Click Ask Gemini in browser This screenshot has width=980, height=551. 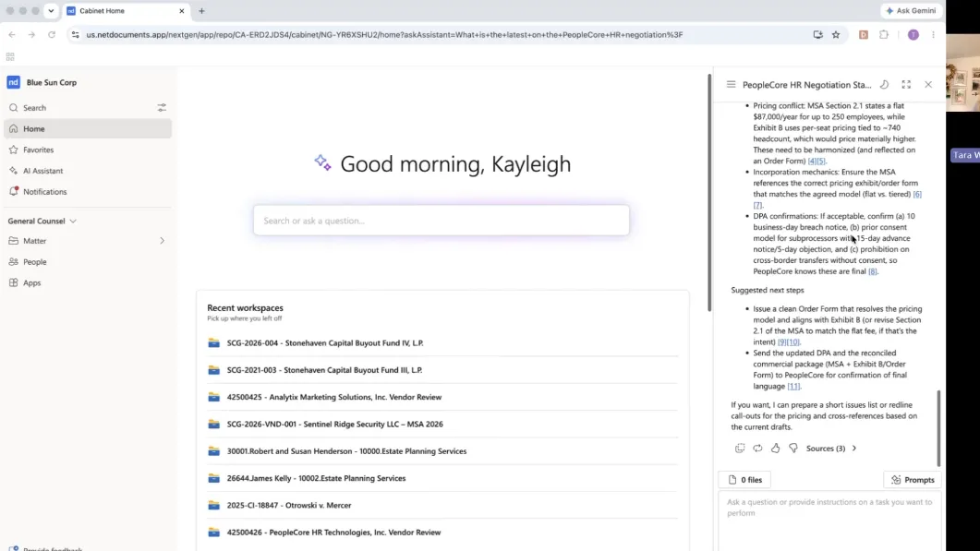pos(912,11)
